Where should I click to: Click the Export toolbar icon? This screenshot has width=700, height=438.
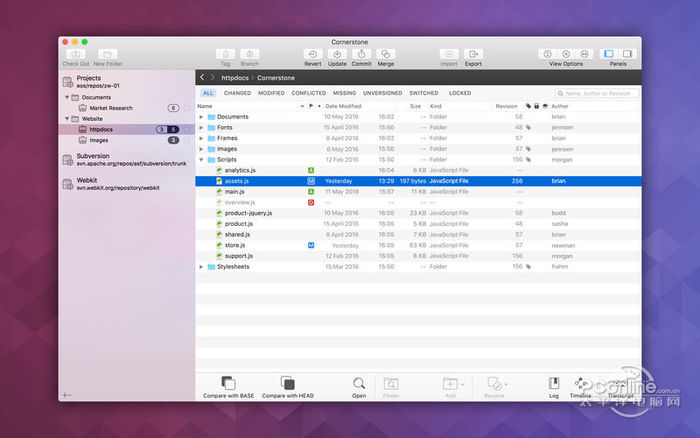[473, 54]
